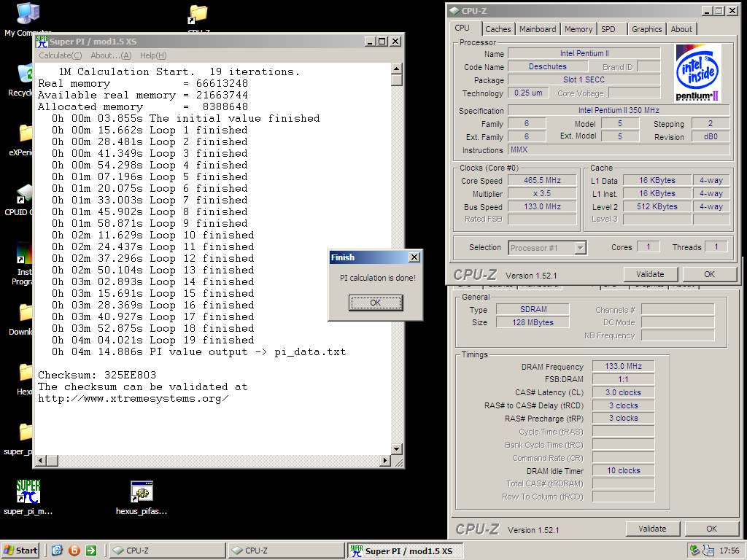Click Validate in the lower CPU-Z memory window
The image size is (747, 560).
(652, 529)
